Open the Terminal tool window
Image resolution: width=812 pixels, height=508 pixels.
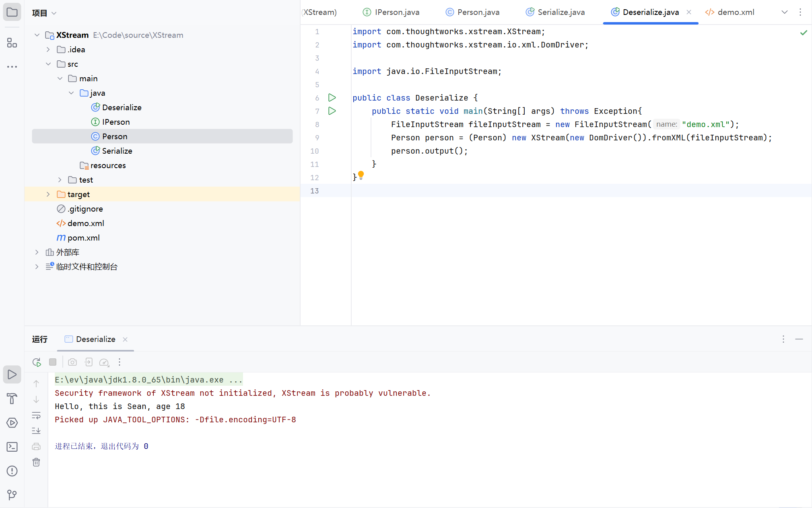click(12, 447)
